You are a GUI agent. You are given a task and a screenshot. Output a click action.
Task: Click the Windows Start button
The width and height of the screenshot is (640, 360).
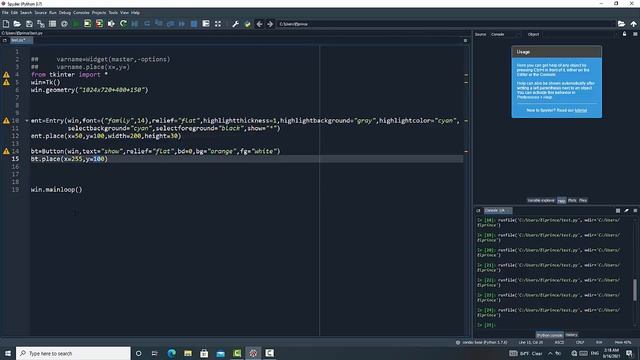7,353
